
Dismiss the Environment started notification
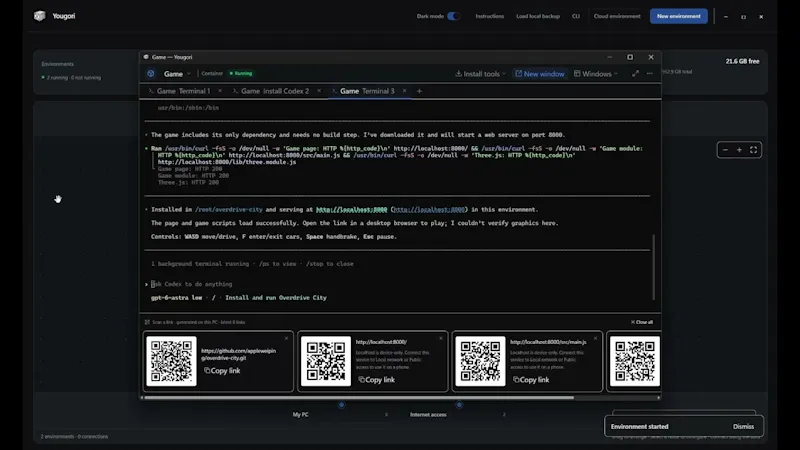click(x=743, y=427)
